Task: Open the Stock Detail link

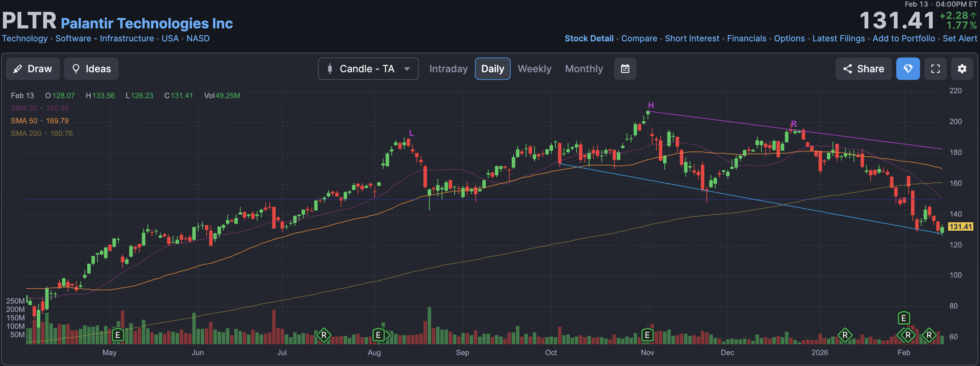Action: coord(589,39)
